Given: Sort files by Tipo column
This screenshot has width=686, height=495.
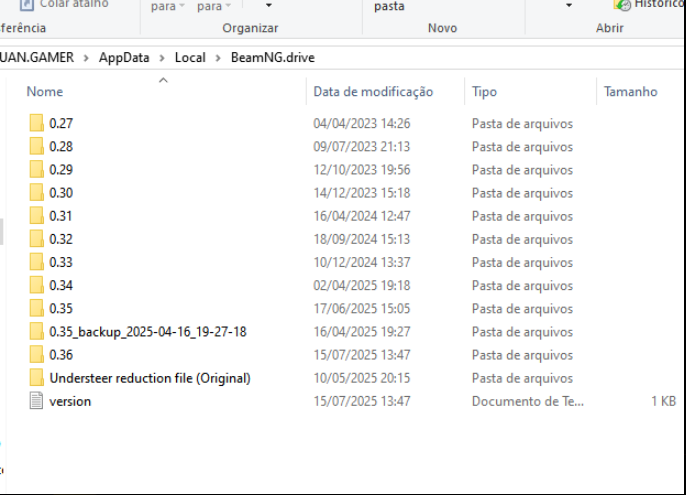Looking at the screenshot, I should click(x=484, y=91).
